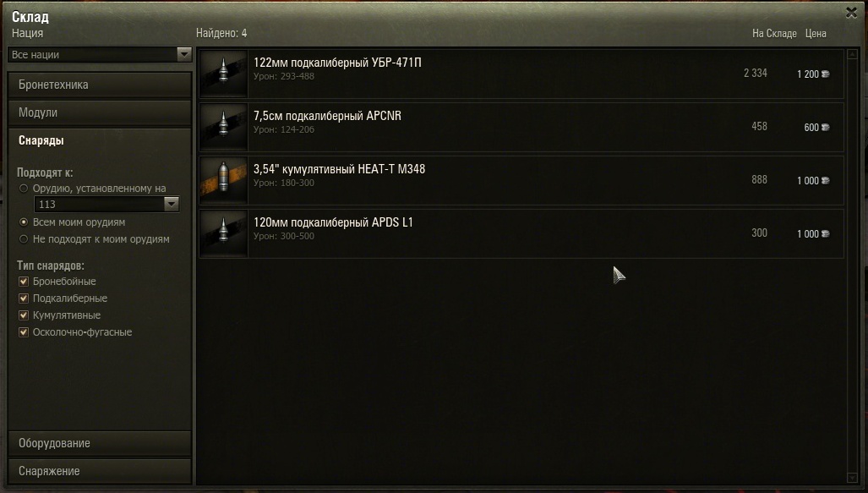
Task: Close the Склад window
Action: tap(851, 12)
